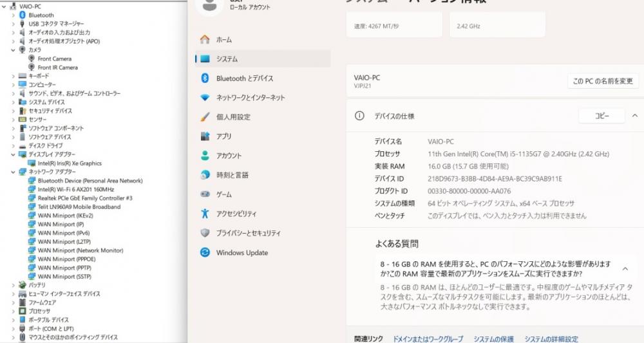Select the Front IR Camera device icon
Image resolution: width=644 pixels, height=343 pixels.
pos(32,68)
